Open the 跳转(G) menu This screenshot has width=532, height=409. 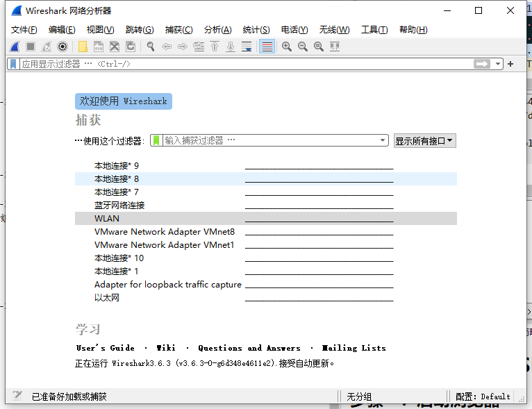click(140, 30)
